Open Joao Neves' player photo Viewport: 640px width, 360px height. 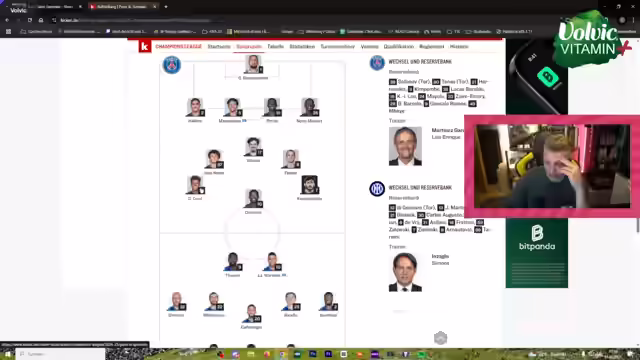pyautogui.click(x=214, y=159)
